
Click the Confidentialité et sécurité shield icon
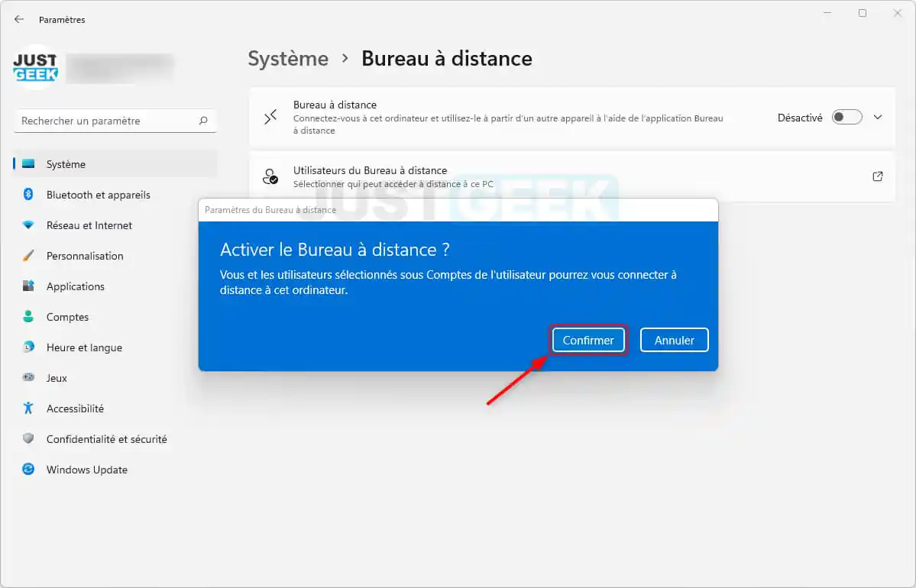28,438
